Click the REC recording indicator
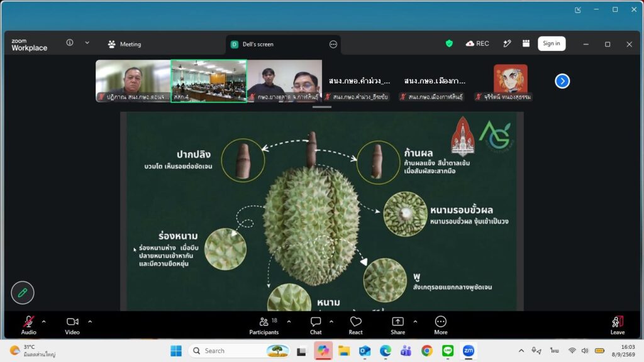This screenshot has width=644, height=362. (477, 43)
